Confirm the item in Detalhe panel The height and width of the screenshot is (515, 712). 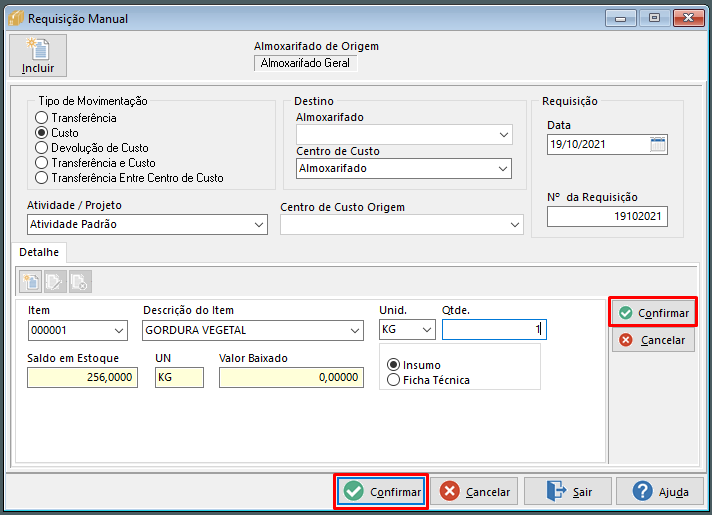coord(653,312)
